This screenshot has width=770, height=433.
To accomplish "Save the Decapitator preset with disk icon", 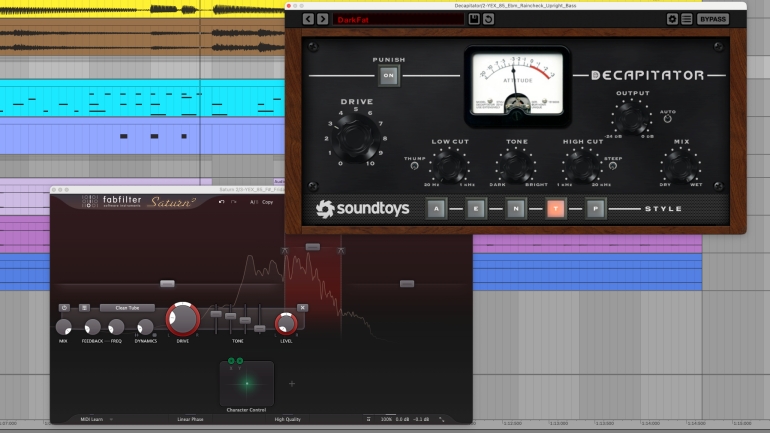I will pyautogui.click(x=474, y=19).
